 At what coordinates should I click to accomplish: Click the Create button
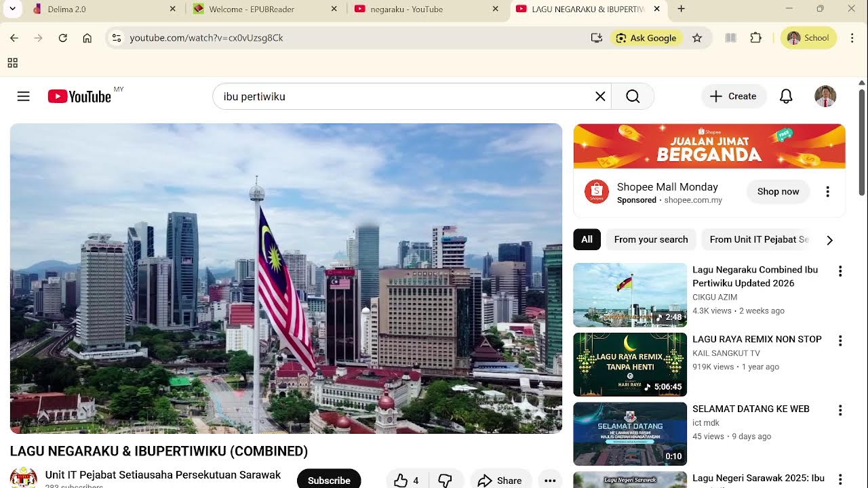(x=734, y=96)
